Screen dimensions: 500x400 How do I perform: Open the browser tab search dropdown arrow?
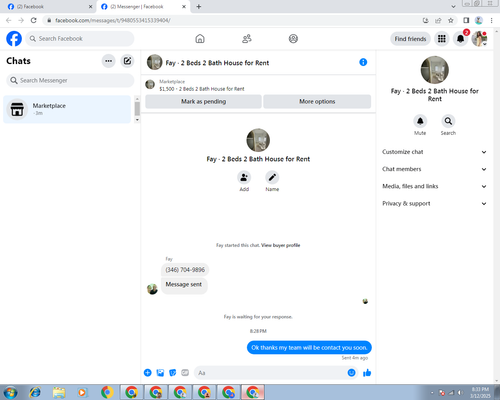click(x=453, y=6)
